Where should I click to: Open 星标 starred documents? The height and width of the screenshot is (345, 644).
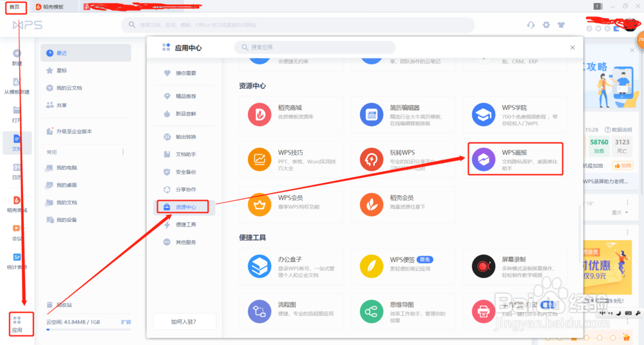click(86, 71)
